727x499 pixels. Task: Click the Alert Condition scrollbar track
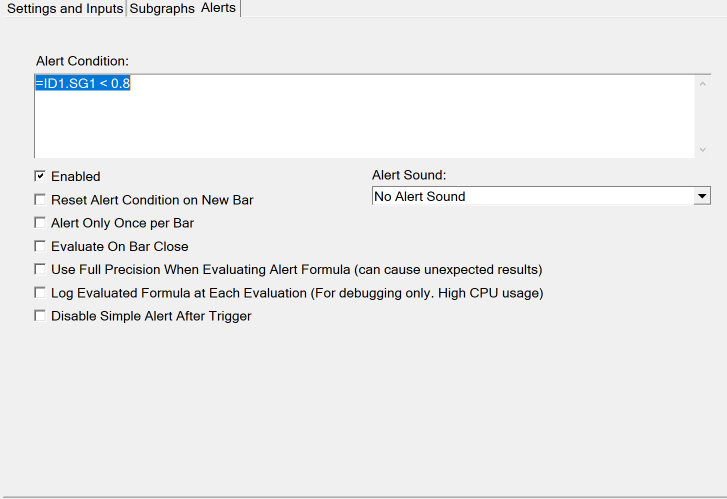[702, 116]
